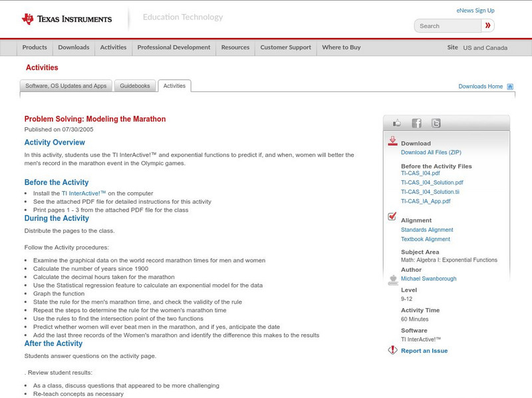Click the Activity Overview heading
The width and height of the screenshot is (532, 398).
(x=55, y=142)
